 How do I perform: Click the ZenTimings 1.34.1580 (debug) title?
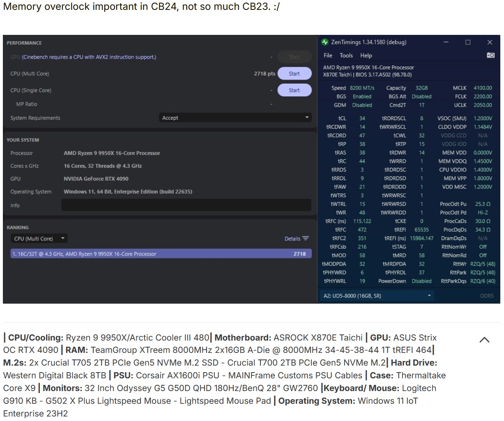click(x=369, y=42)
